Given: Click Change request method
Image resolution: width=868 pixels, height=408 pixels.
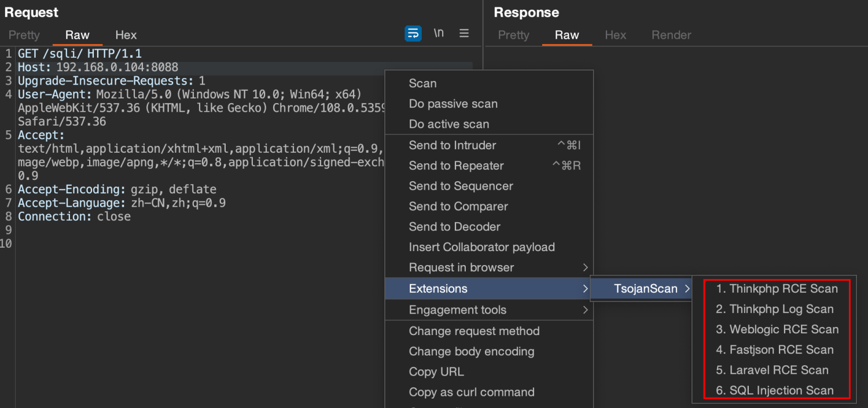Looking at the screenshot, I should 474,331.
